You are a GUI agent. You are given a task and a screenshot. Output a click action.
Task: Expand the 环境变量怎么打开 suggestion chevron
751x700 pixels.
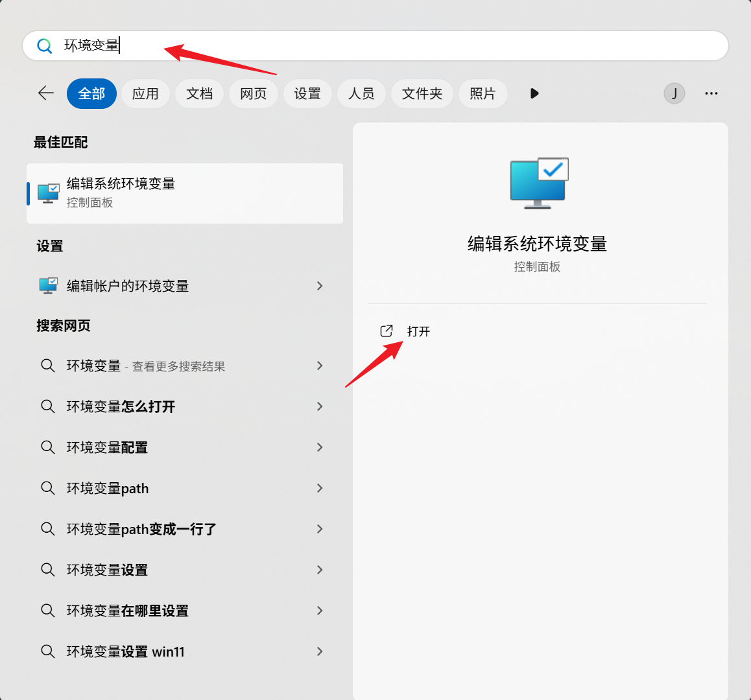tap(319, 406)
